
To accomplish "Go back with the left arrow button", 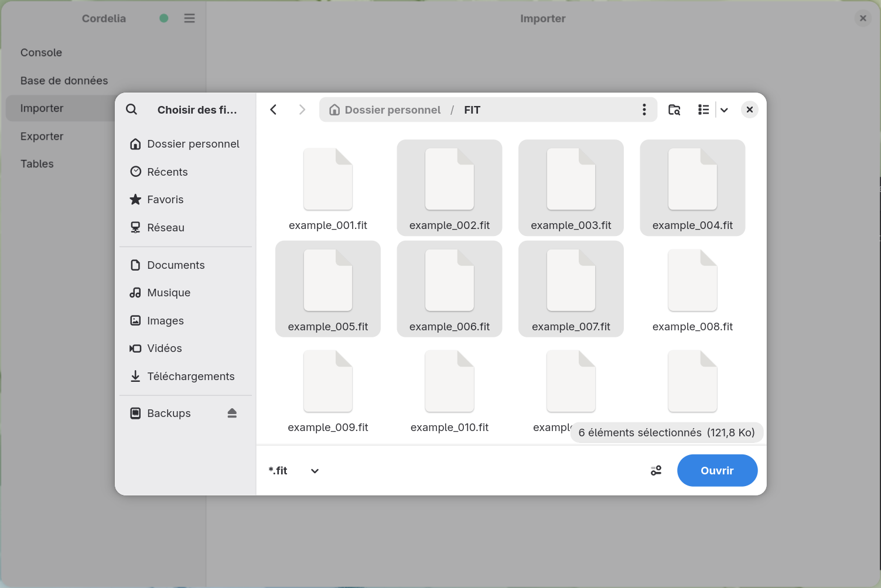I will point(274,110).
